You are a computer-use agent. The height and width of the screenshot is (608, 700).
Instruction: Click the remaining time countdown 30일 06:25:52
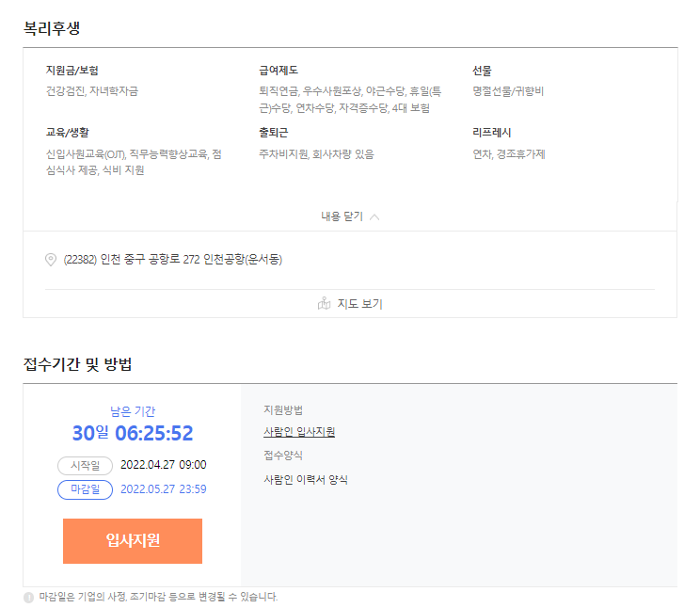pos(133,433)
